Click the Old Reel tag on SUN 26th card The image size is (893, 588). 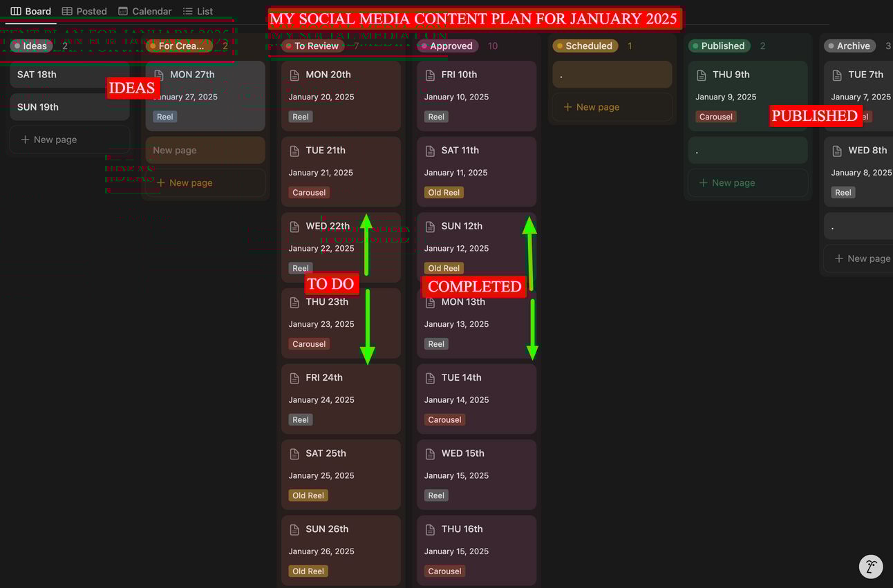(308, 571)
